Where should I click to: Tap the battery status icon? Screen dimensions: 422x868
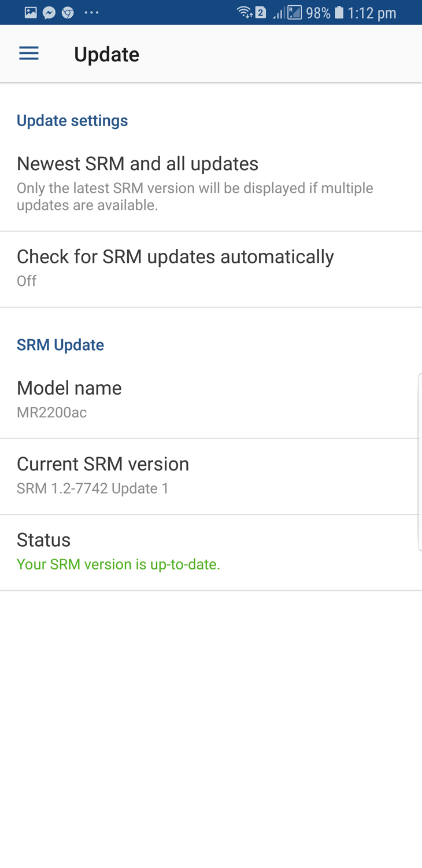pos(339,12)
